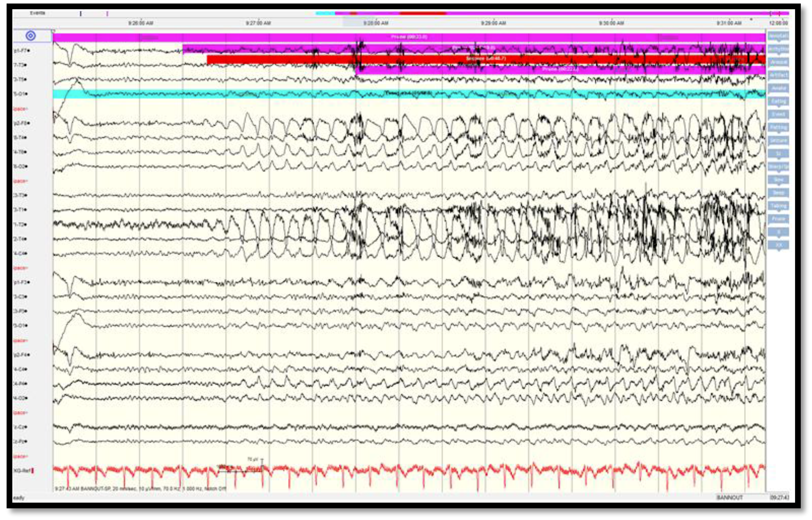Jump to 9:31:00 AM on the time ruler
812x520 pixels.
729,23
